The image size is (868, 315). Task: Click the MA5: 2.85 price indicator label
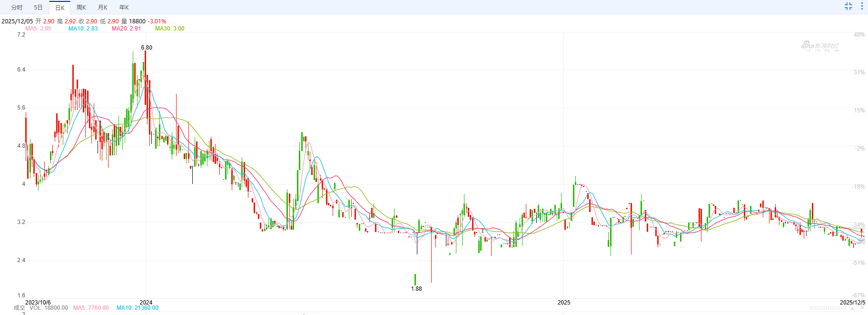[x=38, y=29]
